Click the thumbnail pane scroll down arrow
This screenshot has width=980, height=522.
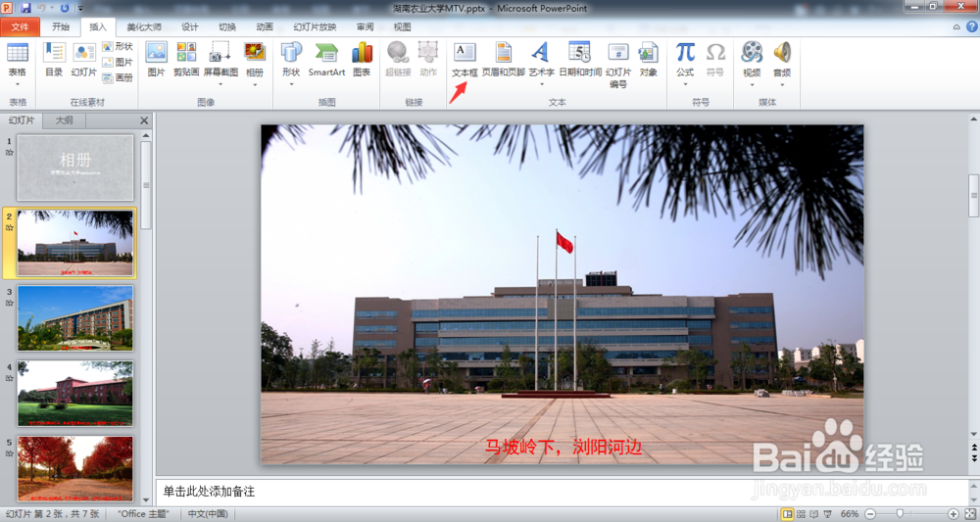pyautogui.click(x=146, y=499)
